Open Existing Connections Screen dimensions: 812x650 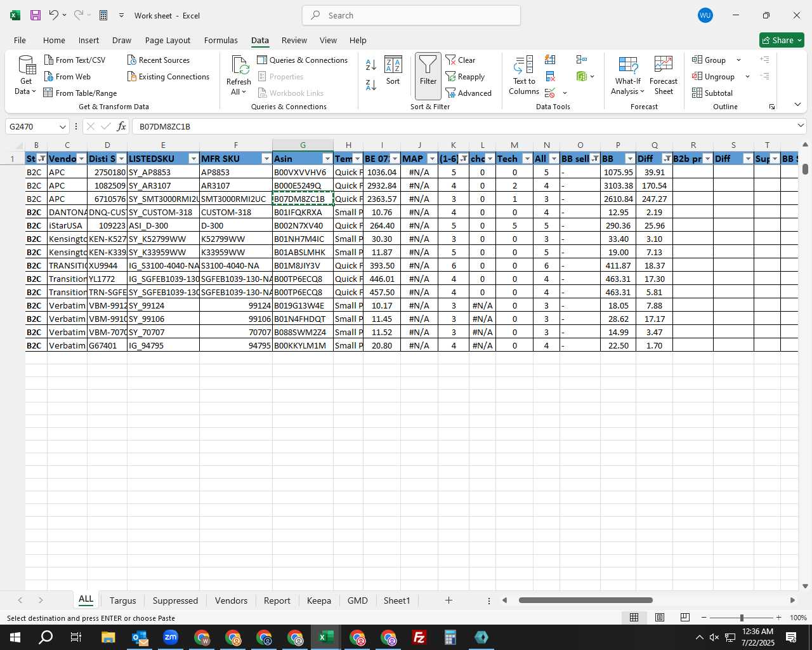click(168, 76)
